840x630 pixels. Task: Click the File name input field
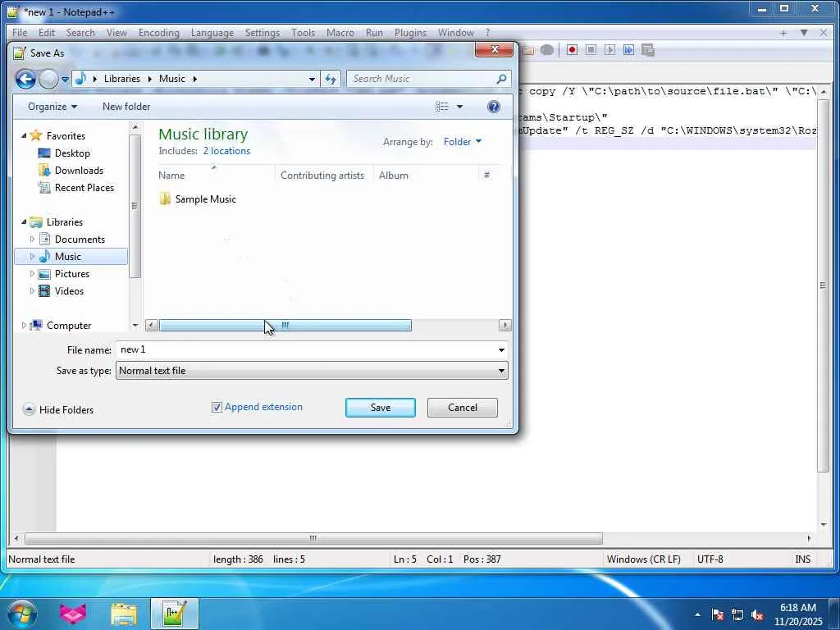[x=306, y=349]
